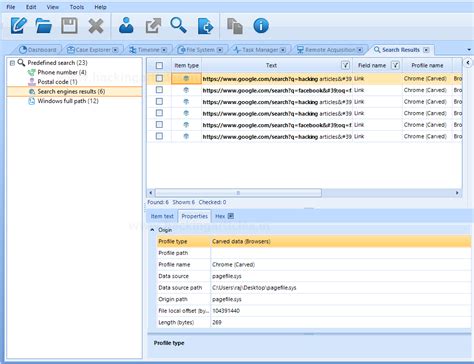Viewport: 474px width, 364px height.
Task: Open search with magnifying glass toolbar icon
Action: pos(178,25)
